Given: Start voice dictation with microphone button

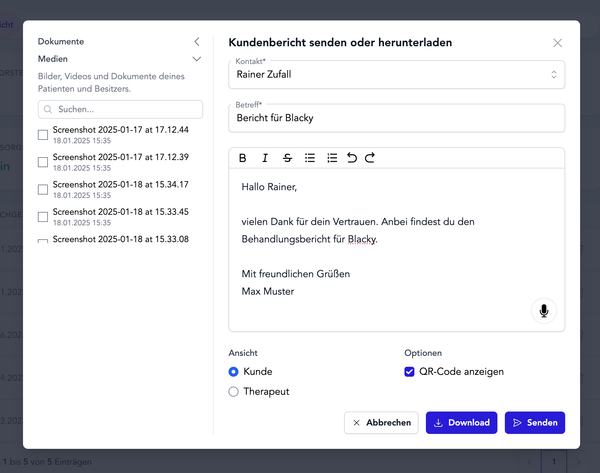Looking at the screenshot, I should [x=544, y=311].
